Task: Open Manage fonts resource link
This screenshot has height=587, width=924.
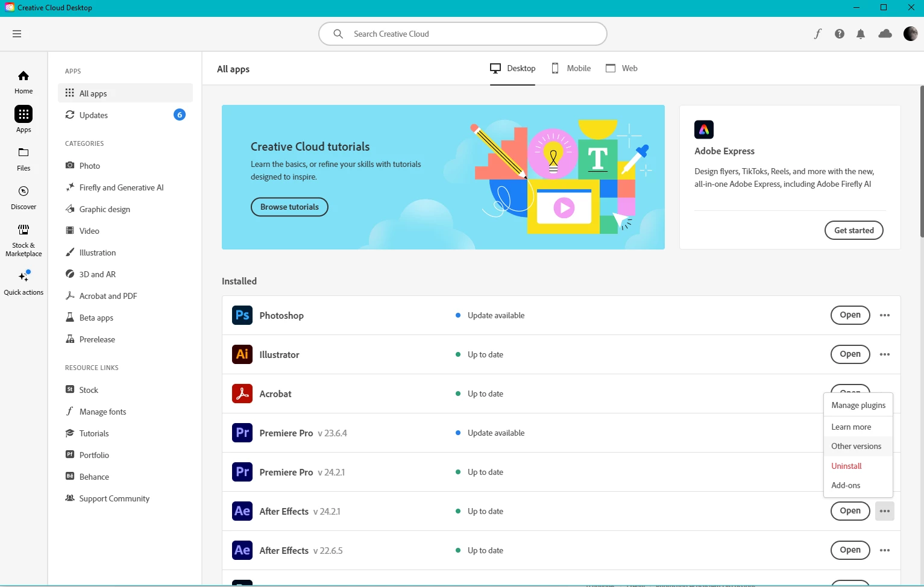Action: (125, 412)
